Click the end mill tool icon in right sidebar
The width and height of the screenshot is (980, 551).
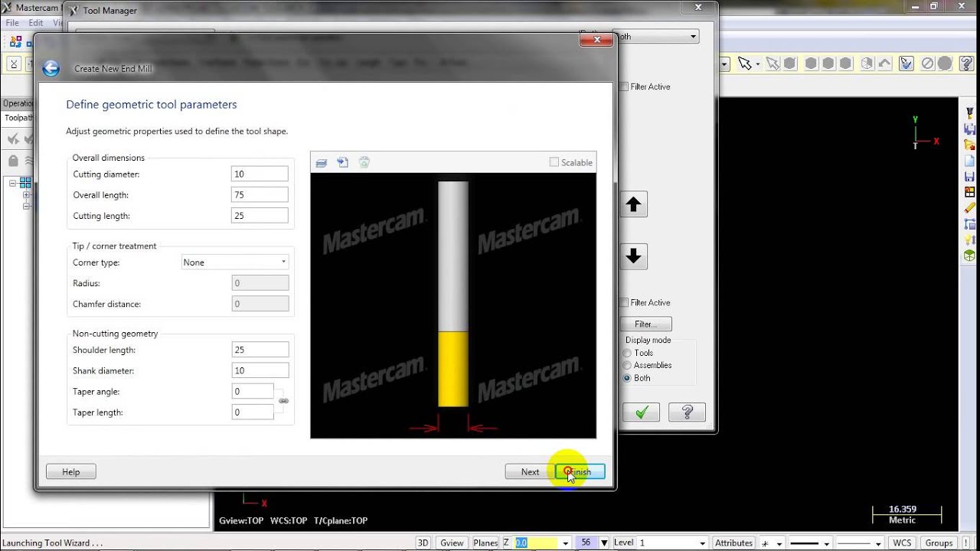(x=970, y=114)
